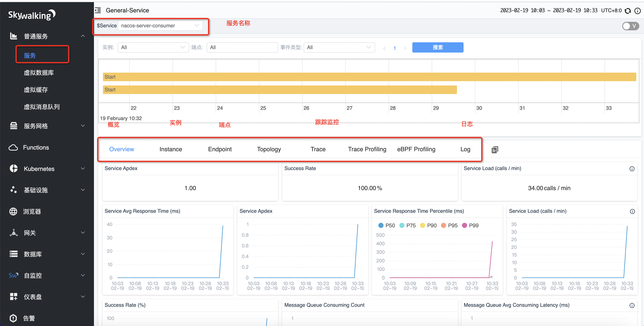Switch to the Topology tab
The image size is (644, 326).
(x=269, y=149)
